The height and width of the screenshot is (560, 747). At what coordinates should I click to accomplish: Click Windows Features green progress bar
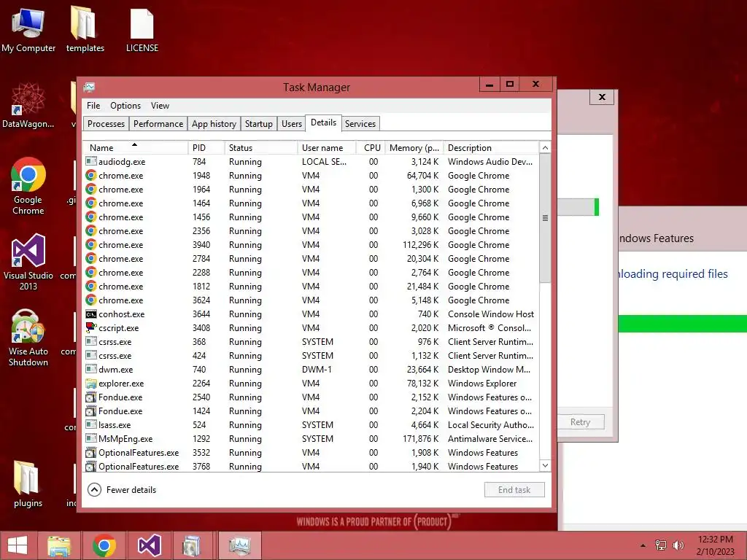pos(682,323)
